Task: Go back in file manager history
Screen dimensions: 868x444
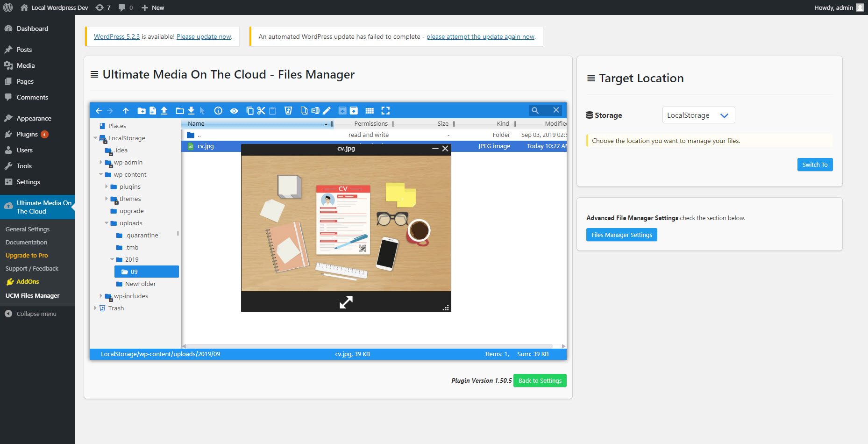Action: click(x=99, y=111)
